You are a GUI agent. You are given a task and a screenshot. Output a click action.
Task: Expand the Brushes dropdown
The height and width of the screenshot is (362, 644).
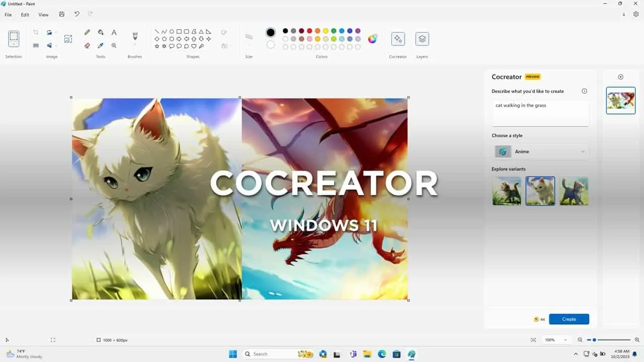click(x=135, y=43)
